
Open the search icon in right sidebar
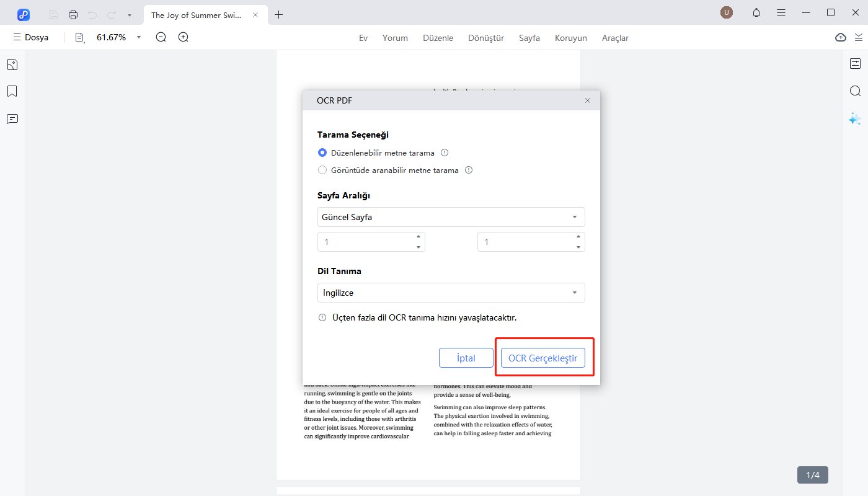tap(855, 91)
